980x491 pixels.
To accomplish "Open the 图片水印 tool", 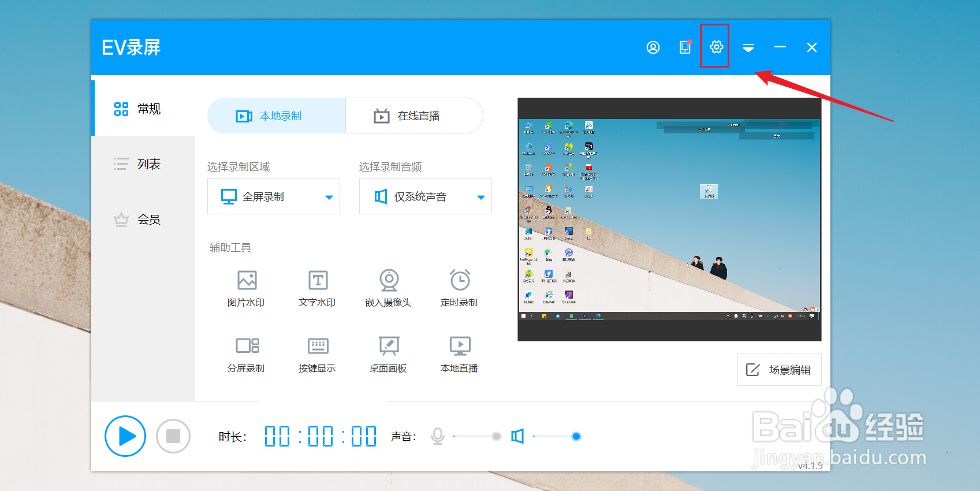I will click(247, 288).
